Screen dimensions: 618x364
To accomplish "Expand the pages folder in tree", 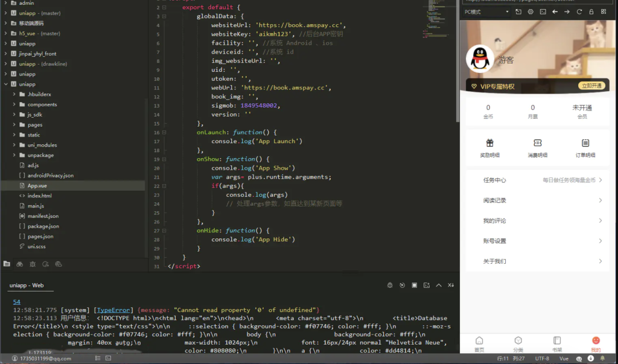I will 14,125.
